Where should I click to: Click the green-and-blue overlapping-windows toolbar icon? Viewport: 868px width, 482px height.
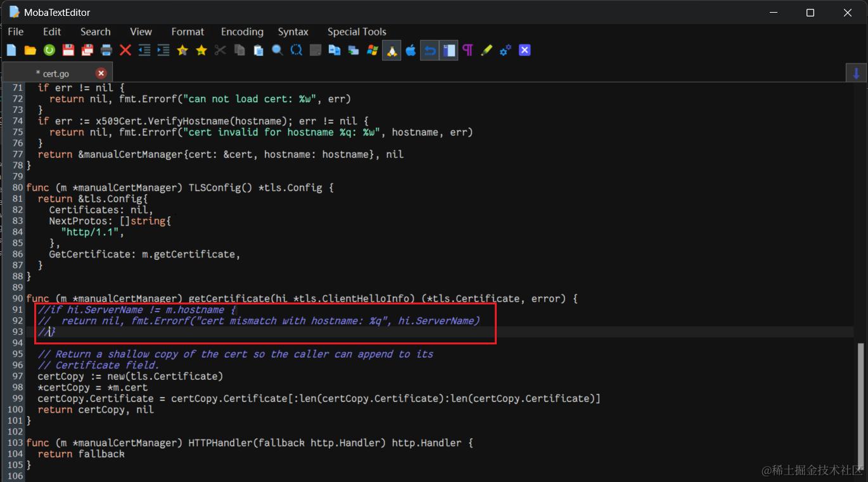click(354, 50)
